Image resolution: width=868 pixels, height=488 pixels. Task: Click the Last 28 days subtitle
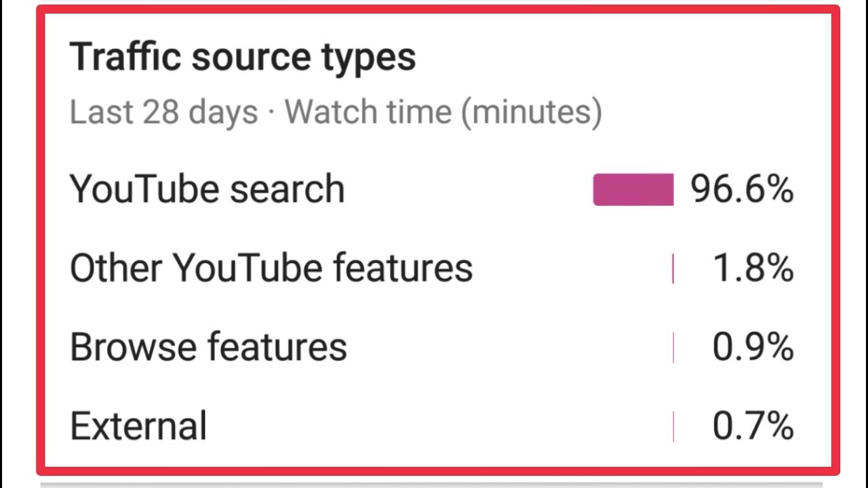(163, 112)
